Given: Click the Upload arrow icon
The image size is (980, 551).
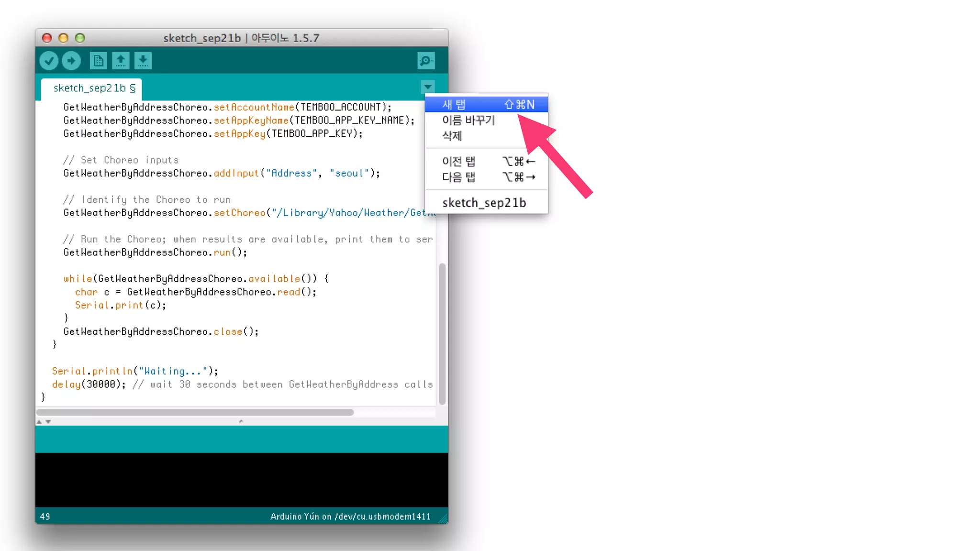Looking at the screenshot, I should (71, 61).
